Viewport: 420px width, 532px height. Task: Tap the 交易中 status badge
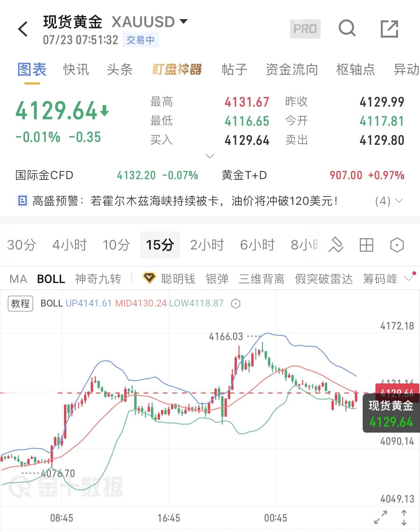[x=140, y=40]
